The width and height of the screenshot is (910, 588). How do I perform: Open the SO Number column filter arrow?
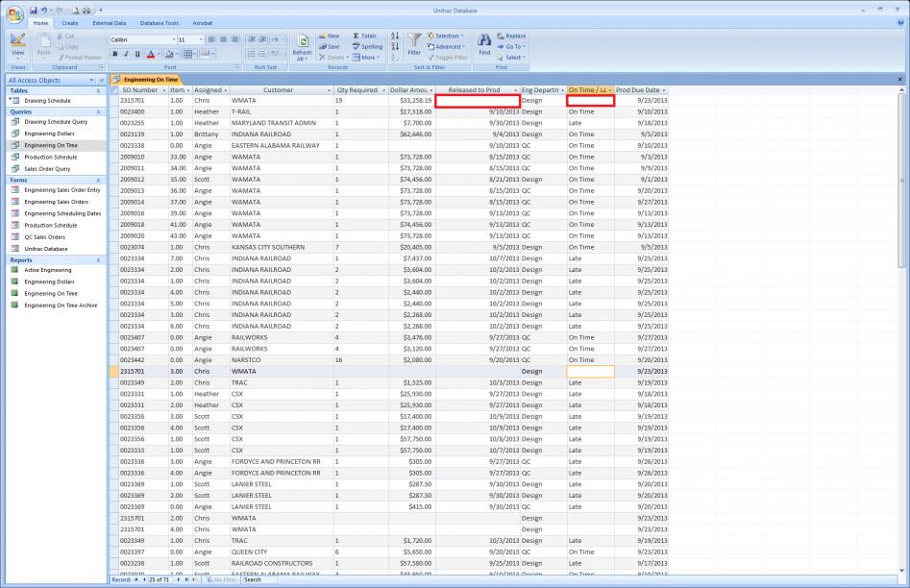pyautogui.click(x=164, y=90)
